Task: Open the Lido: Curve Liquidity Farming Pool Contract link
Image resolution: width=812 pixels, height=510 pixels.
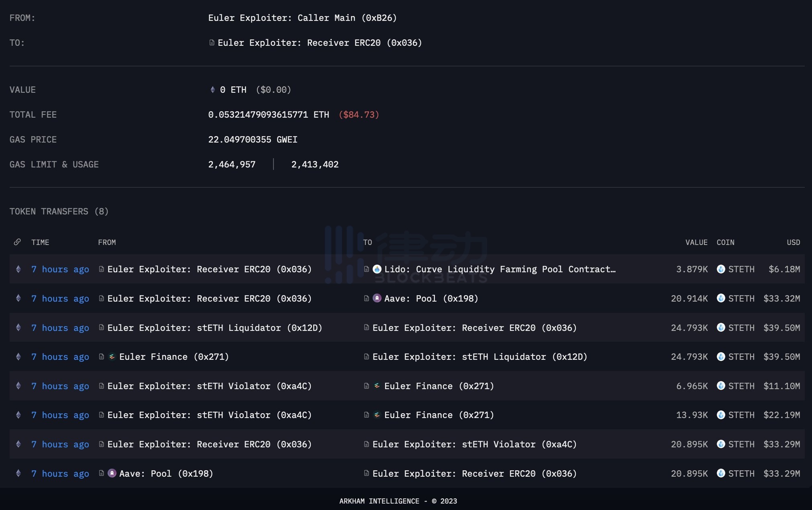Action: click(500, 269)
